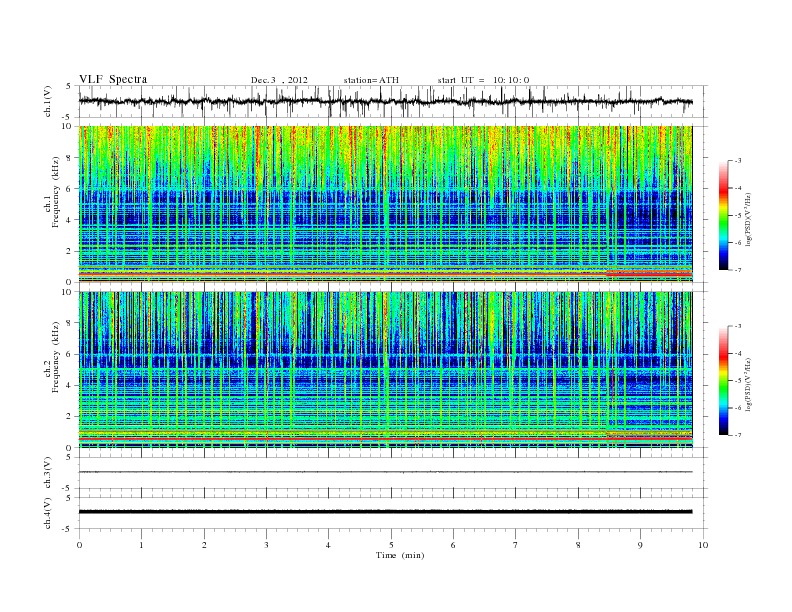This screenshot has width=792, height=612.
Task: Click the ch.1 waveform trace panel
Action: pyautogui.click(x=392, y=101)
